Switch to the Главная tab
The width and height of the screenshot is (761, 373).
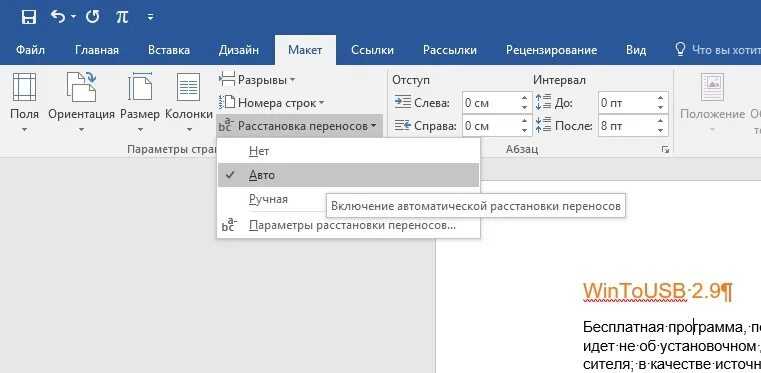tap(97, 50)
